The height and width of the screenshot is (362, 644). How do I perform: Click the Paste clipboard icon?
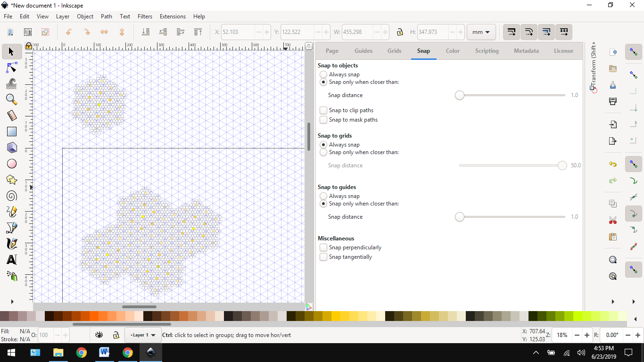click(613, 236)
